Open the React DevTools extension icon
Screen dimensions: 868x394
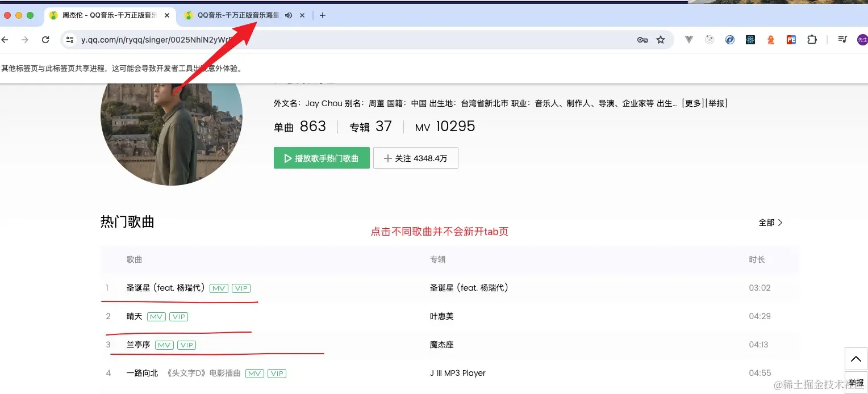tap(750, 39)
